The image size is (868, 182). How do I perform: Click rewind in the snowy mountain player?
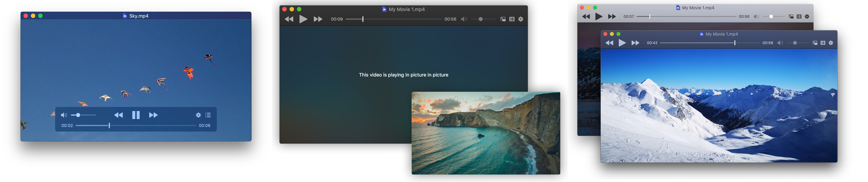coord(610,43)
